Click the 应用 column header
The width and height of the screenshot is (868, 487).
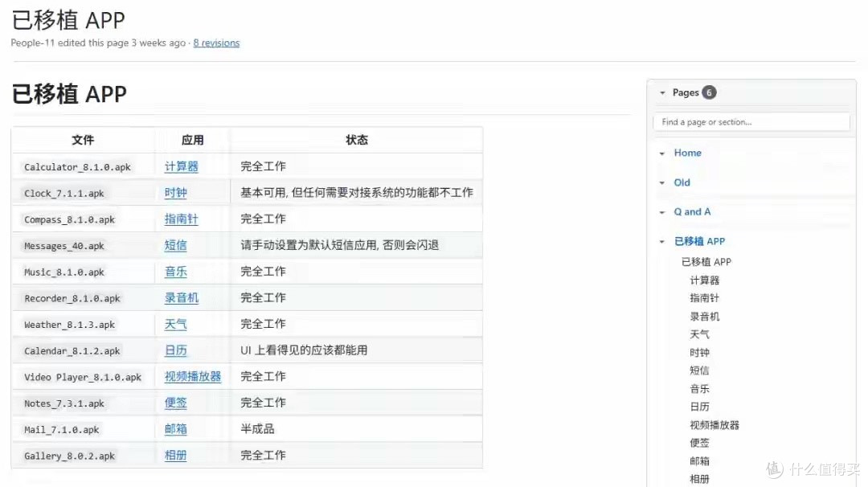click(x=193, y=140)
